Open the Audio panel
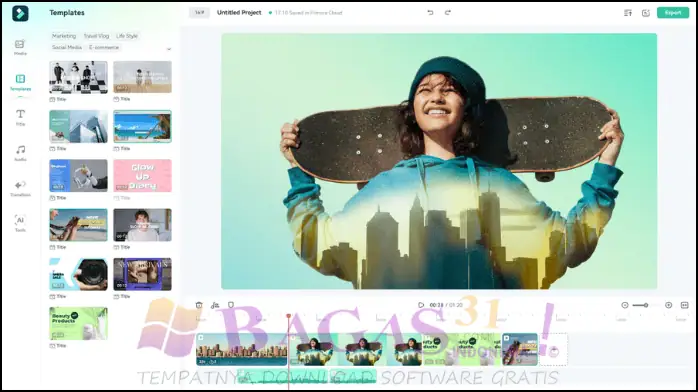The width and height of the screenshot is (698, 392). coord(20,153)
